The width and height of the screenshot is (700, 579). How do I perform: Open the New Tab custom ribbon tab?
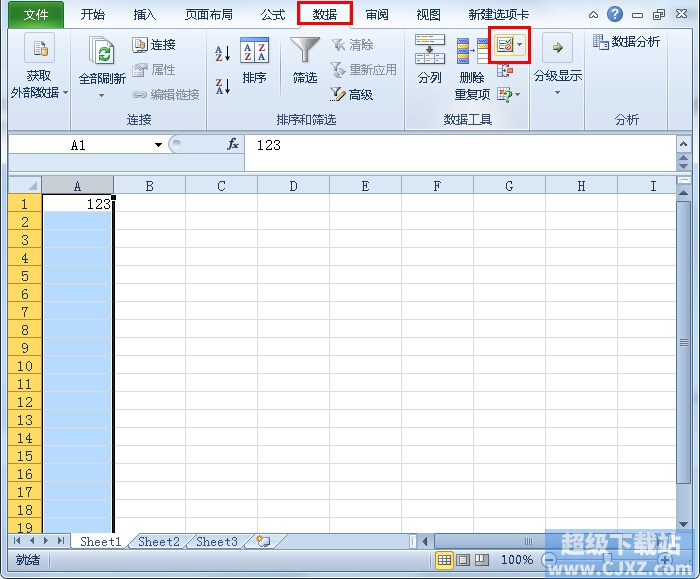pyautogui.click(x=499, y=15)
